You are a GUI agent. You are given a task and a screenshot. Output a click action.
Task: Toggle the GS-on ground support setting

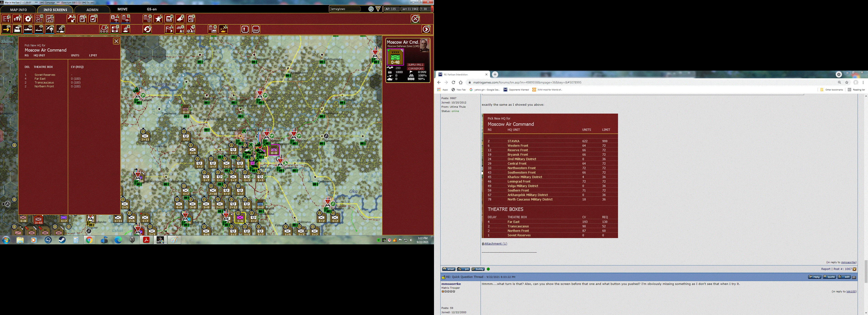pyautogui.click(x=152, y=10)
